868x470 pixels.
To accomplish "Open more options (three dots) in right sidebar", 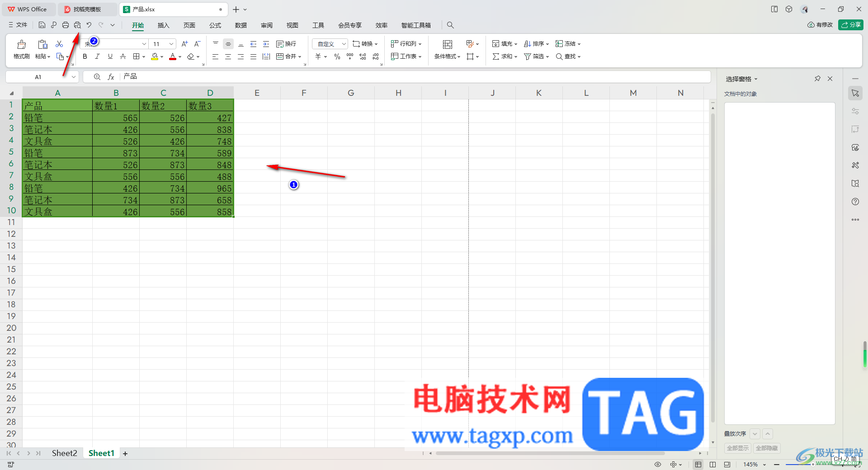I will pyautogui.click(x=855, y=220).
